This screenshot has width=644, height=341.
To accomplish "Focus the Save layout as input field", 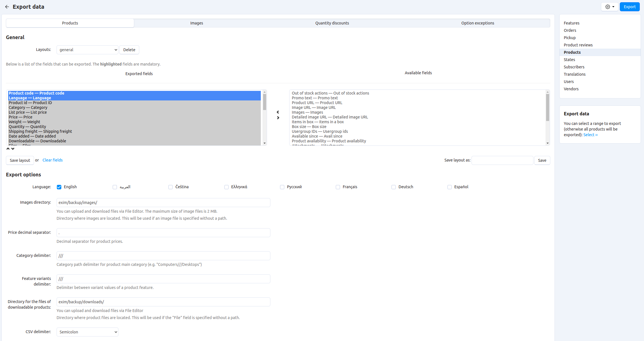I will [502, 160].
